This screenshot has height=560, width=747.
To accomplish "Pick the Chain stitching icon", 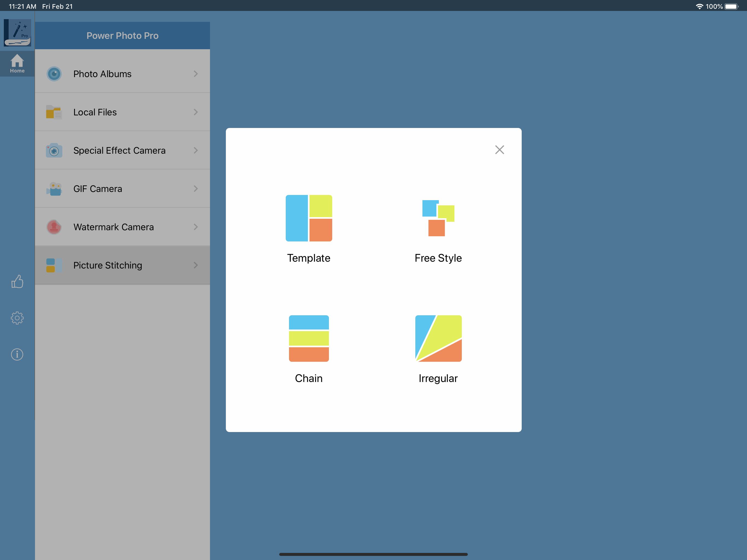I will [309, 339].
